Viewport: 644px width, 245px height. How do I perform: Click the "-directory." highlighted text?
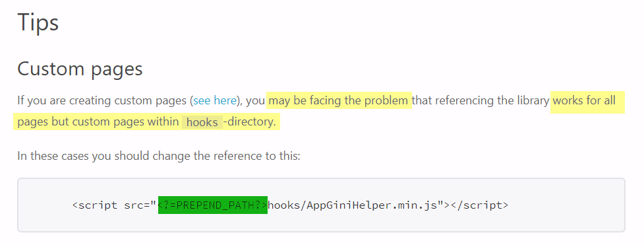point(250,122)
